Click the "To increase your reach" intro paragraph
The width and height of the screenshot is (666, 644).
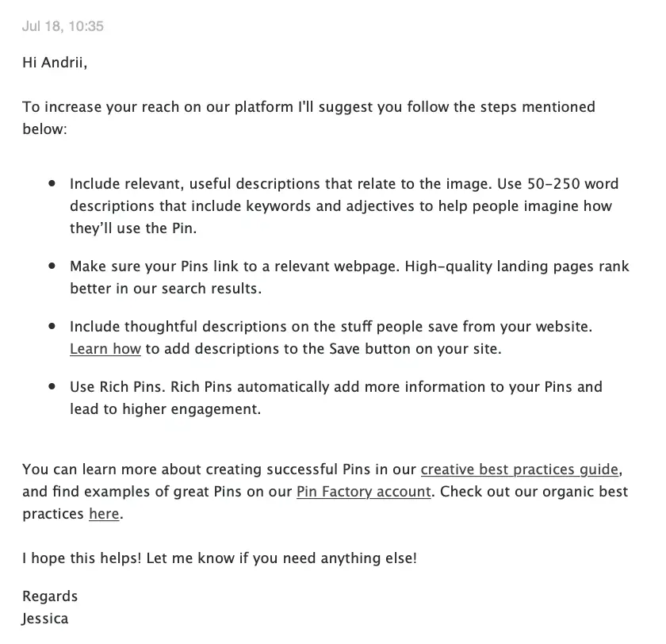308,106
